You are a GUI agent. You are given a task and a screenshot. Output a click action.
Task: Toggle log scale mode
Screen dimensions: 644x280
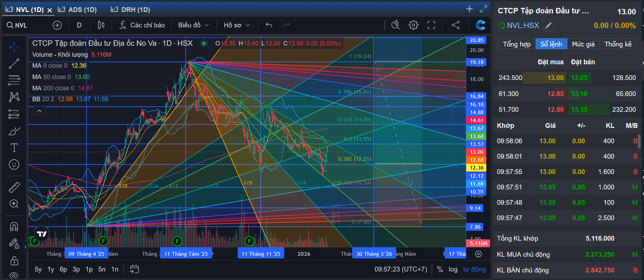[x=453, y=269]
